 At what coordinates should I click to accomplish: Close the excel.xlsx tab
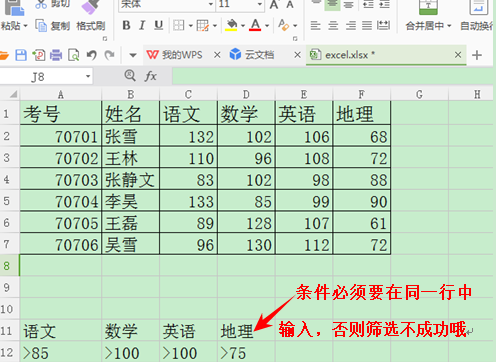458,55
